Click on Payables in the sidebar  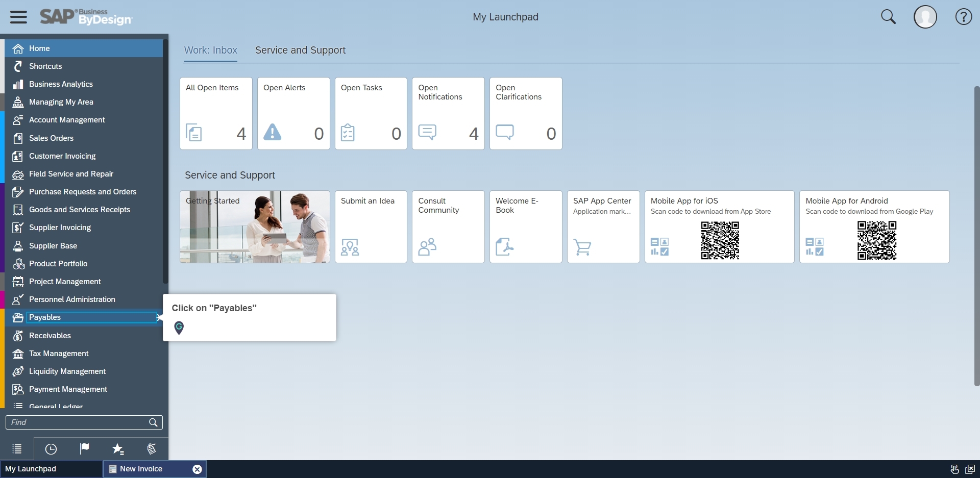(84, 317)
